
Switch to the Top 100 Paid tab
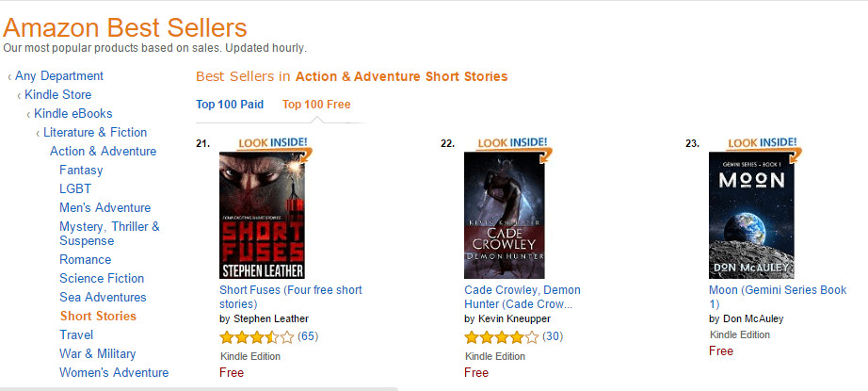(230, 105)
